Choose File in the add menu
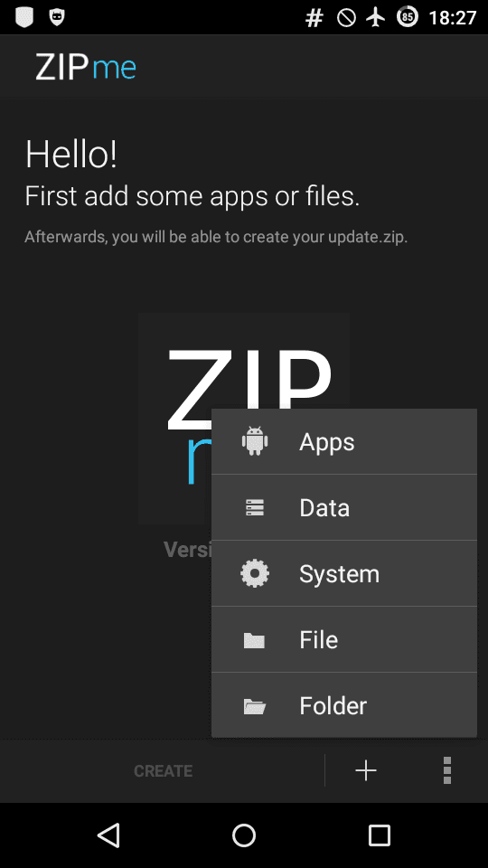The width and height of the screenshot is (488, 868). (344, 639)
